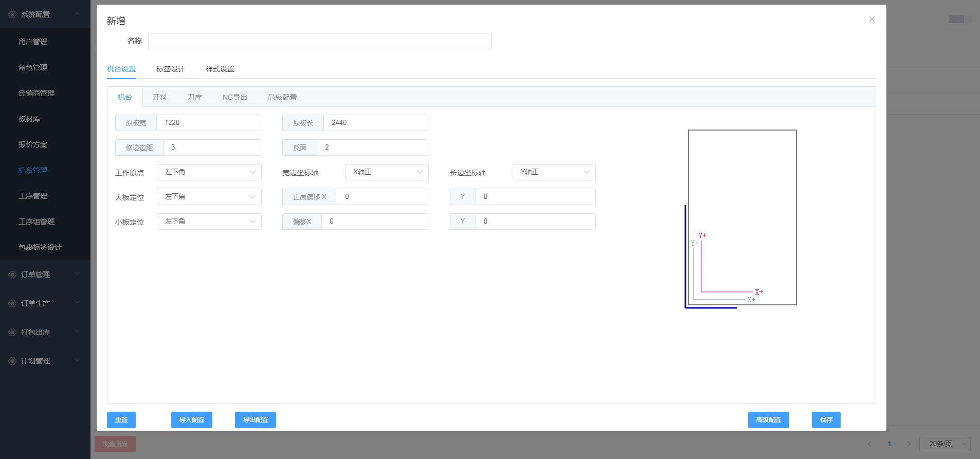Expand the 小板定位 dropdown
The image size is (980, 459).
pyautogui.click(x=209, y=222)
